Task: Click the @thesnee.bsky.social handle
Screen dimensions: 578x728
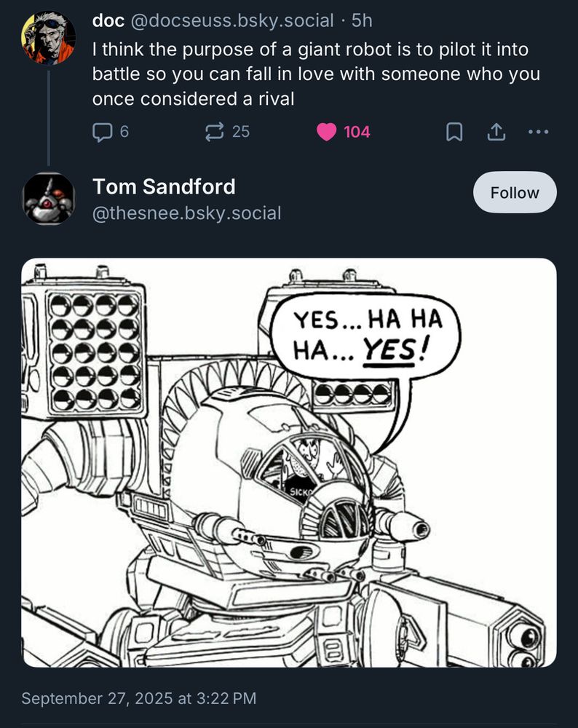Action: [x=186, y=213]
